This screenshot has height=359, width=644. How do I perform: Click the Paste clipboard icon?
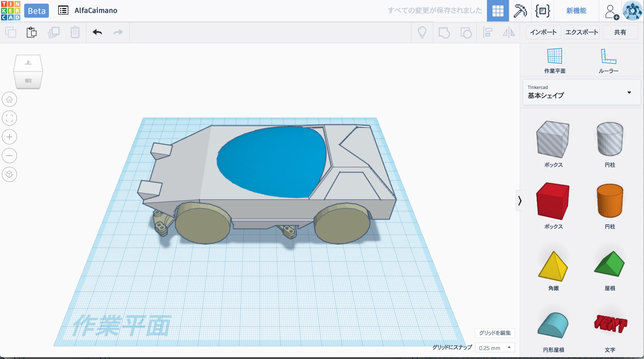(32, 32)
